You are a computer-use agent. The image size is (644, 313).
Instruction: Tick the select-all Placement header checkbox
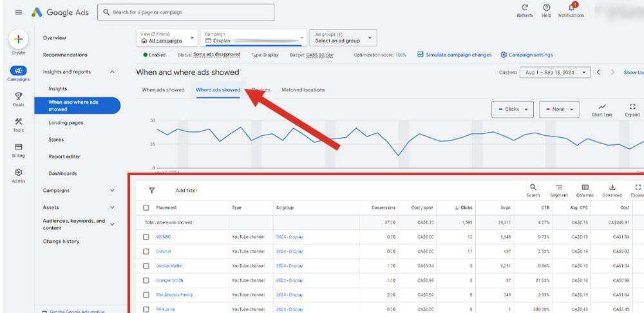click(x=146, y=208)
